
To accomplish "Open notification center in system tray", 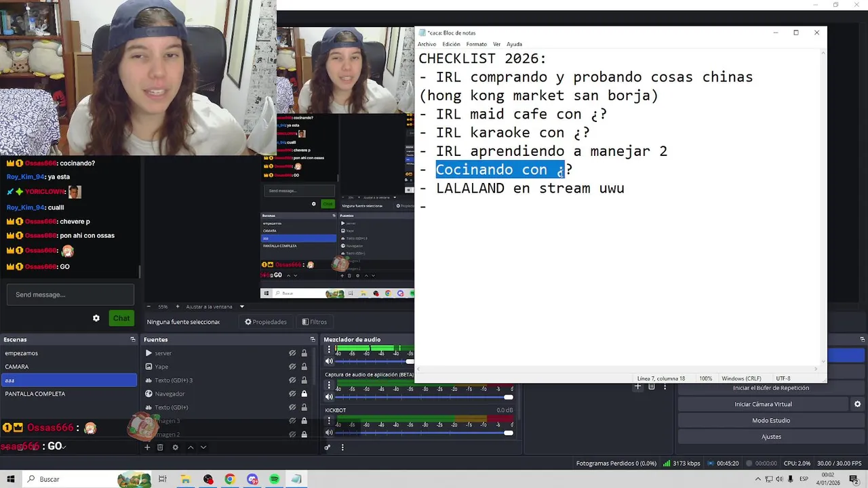I will click(x=854, y=479).
